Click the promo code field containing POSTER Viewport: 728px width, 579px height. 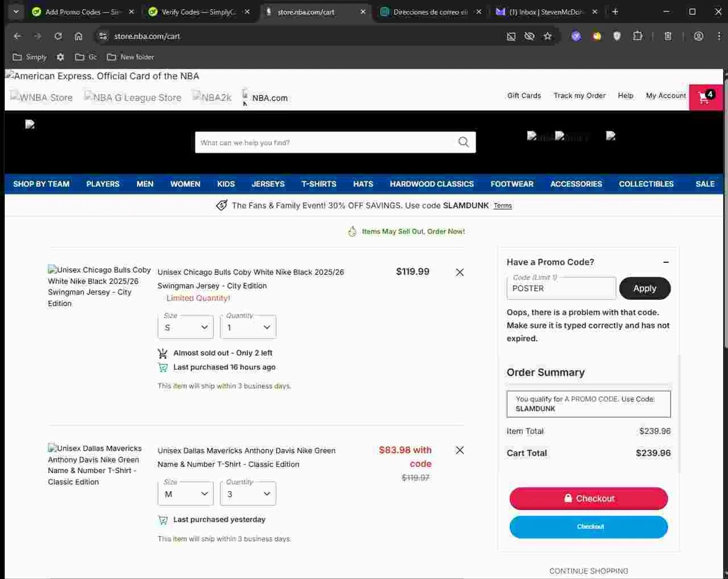(561, 289)
